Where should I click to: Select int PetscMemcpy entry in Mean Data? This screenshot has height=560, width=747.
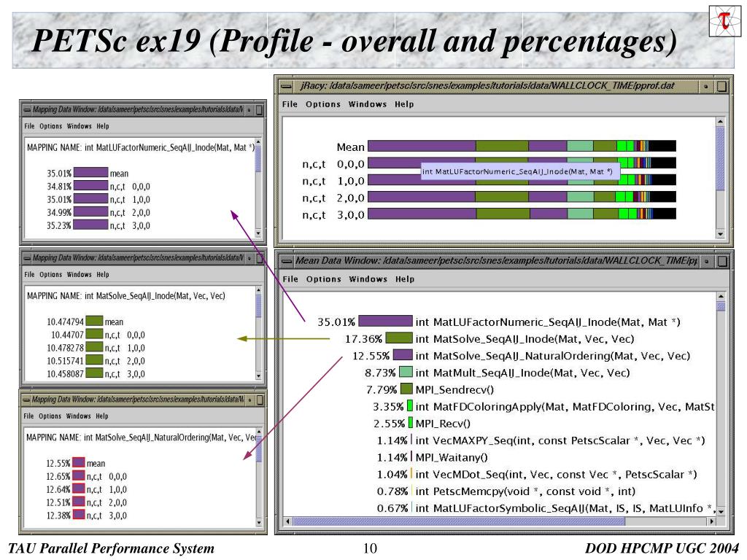click(x=525, y=491)
